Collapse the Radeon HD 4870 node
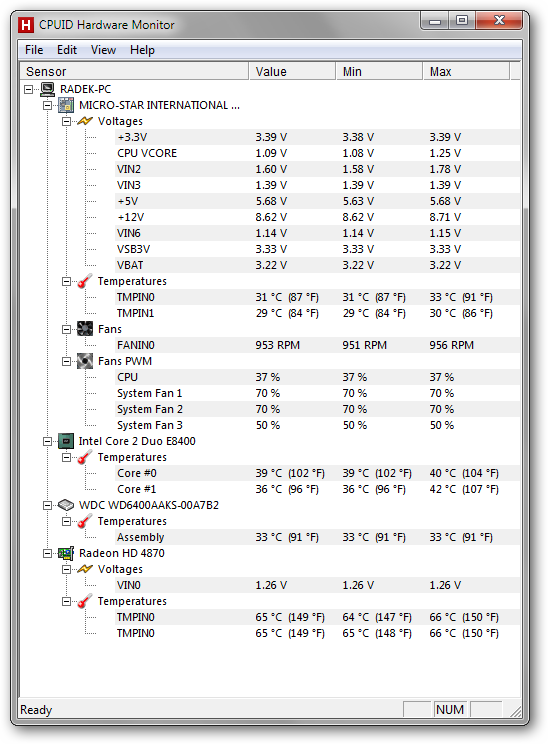Viewport: 548px width, 744px height. pos(47,553)
